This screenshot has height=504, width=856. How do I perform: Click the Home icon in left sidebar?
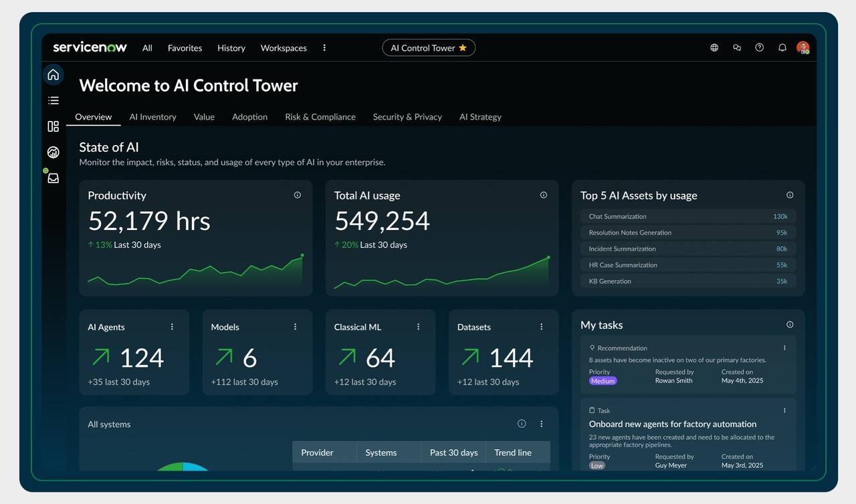(x=53, y=75)
